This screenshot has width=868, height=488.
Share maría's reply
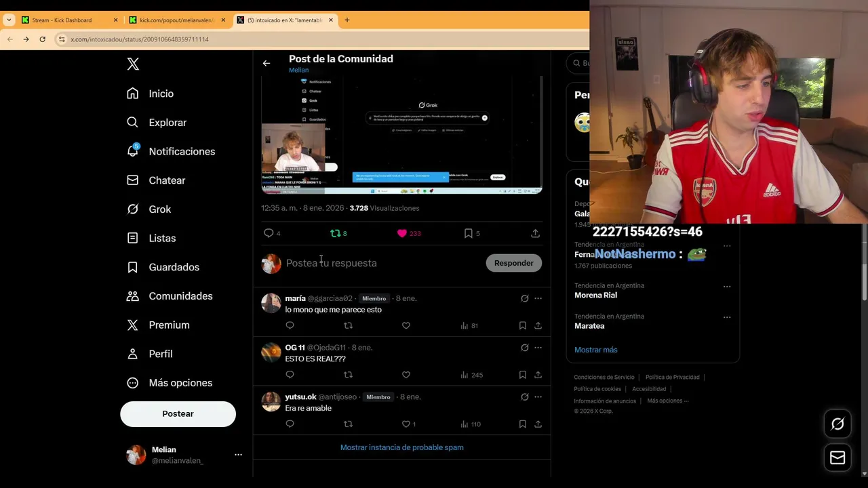click(538, 325)
